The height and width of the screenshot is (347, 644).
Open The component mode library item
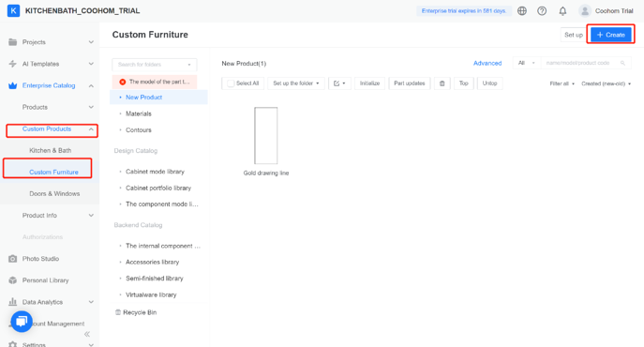coord(162,204)
